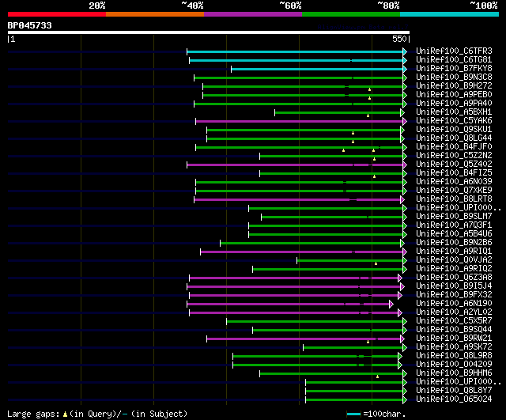Click the UniRef100_B8LRT8 label

(x=454, y=199)
